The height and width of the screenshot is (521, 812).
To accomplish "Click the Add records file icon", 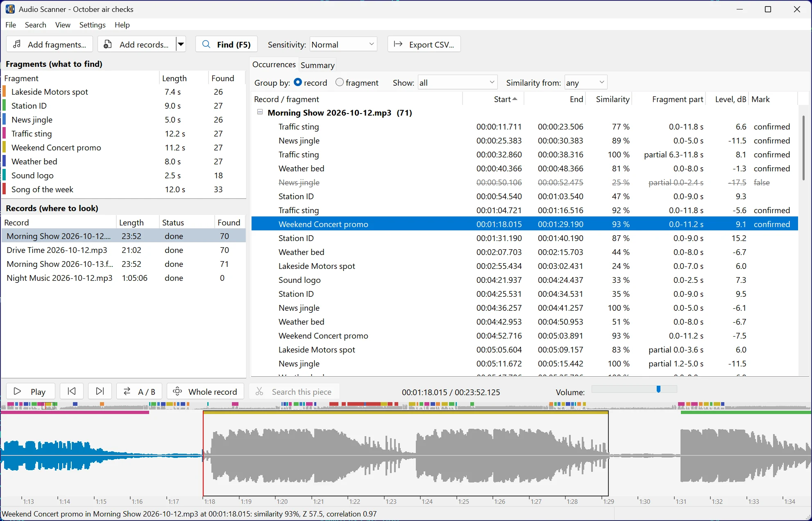I will [108, 44].
